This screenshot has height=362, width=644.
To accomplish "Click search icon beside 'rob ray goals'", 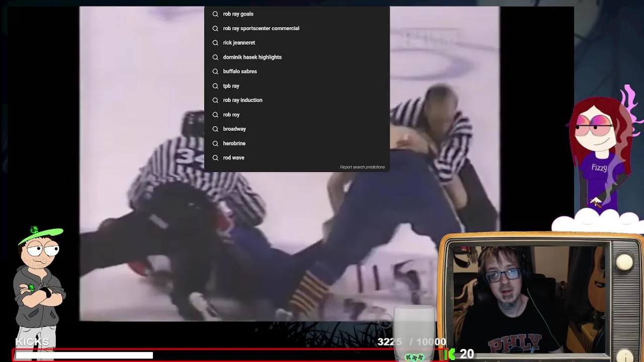I will click(215, 14).
